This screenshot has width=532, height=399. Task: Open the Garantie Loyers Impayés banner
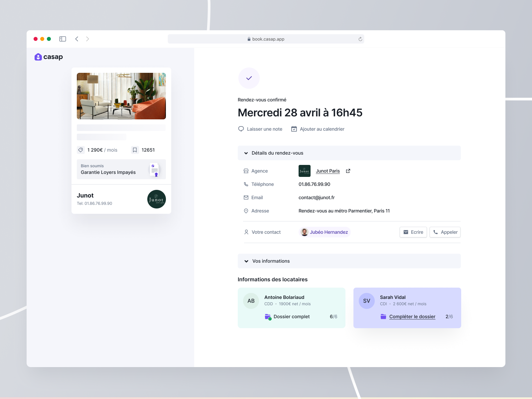coord(121,169)
